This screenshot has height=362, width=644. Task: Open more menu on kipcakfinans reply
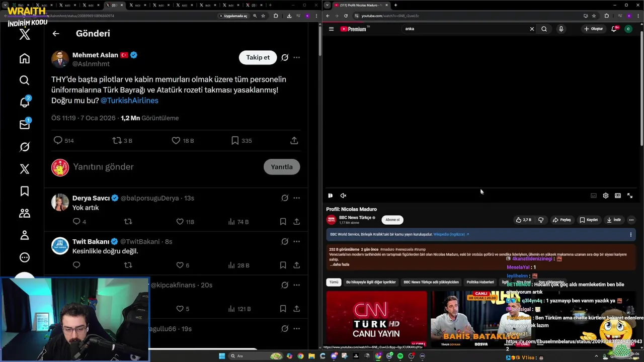[296, 285]
